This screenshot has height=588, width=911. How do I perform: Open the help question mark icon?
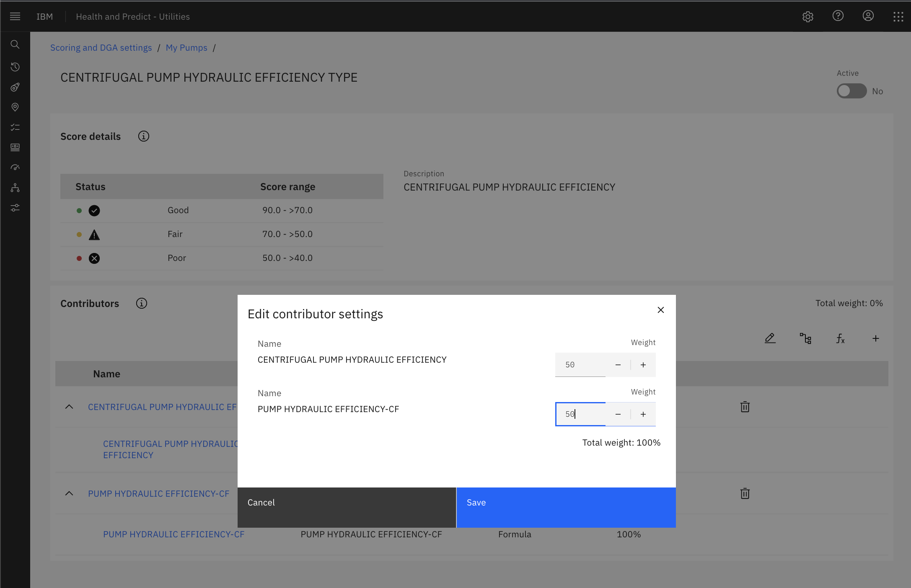(838, 16)
